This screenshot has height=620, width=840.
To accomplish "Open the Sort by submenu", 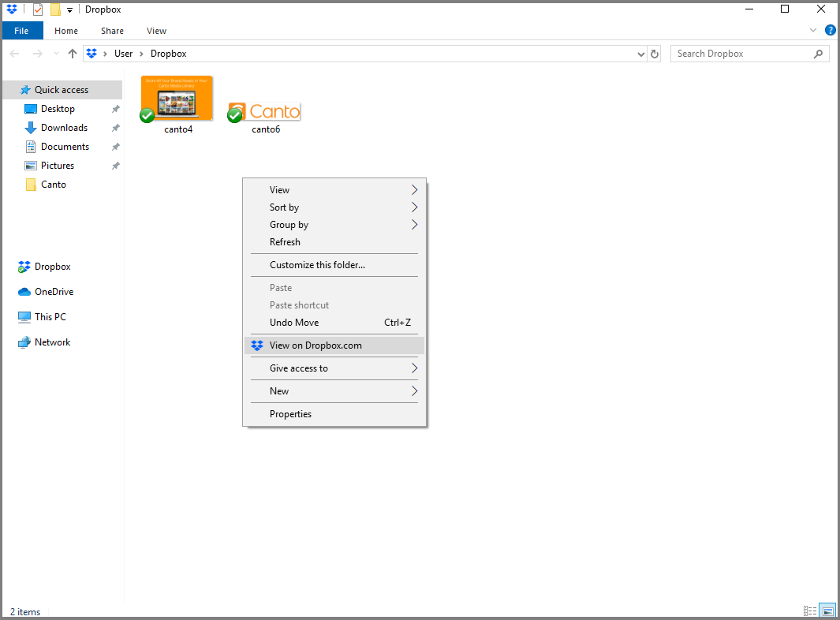I will (334, 207).
